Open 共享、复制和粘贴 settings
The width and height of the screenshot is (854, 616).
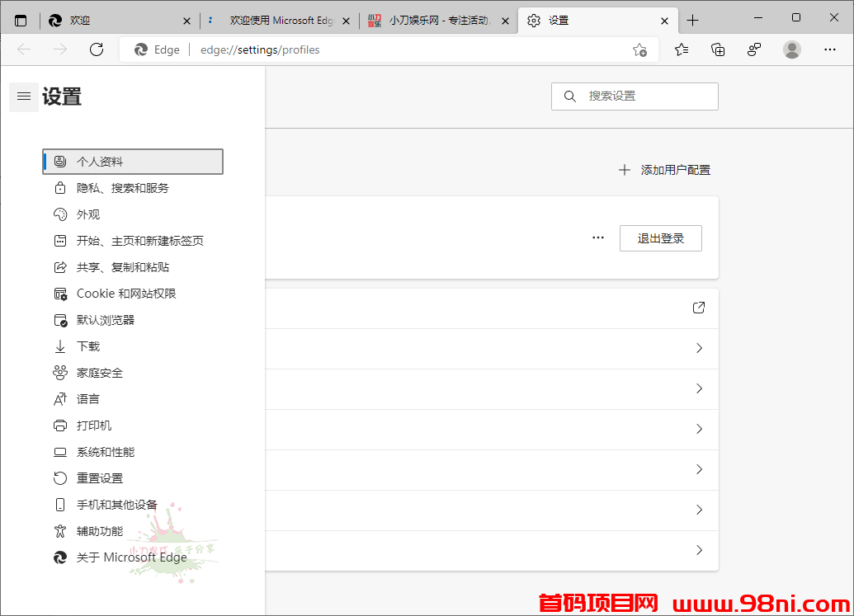[x=133, y=267]
